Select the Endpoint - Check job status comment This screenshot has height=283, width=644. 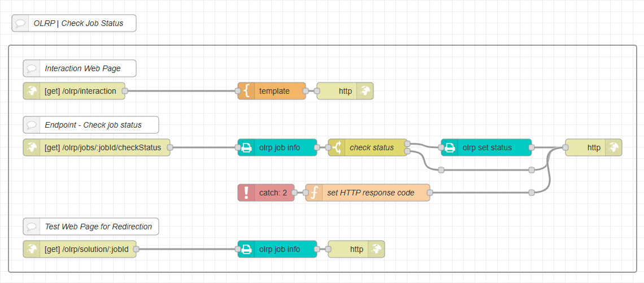pyautogui.click(x=93, y=125)
